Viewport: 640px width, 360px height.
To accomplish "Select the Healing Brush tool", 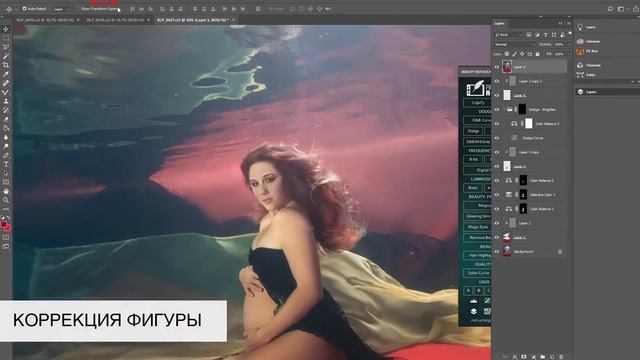I will [6, 83].
